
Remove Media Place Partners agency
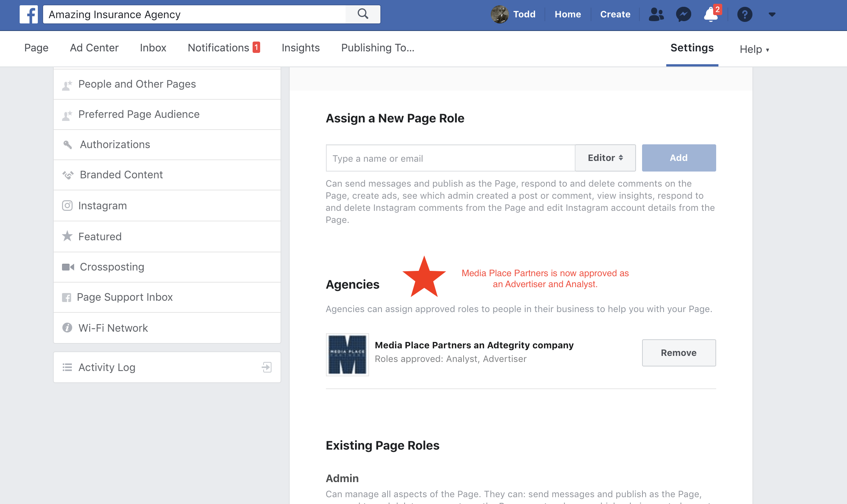679,353
